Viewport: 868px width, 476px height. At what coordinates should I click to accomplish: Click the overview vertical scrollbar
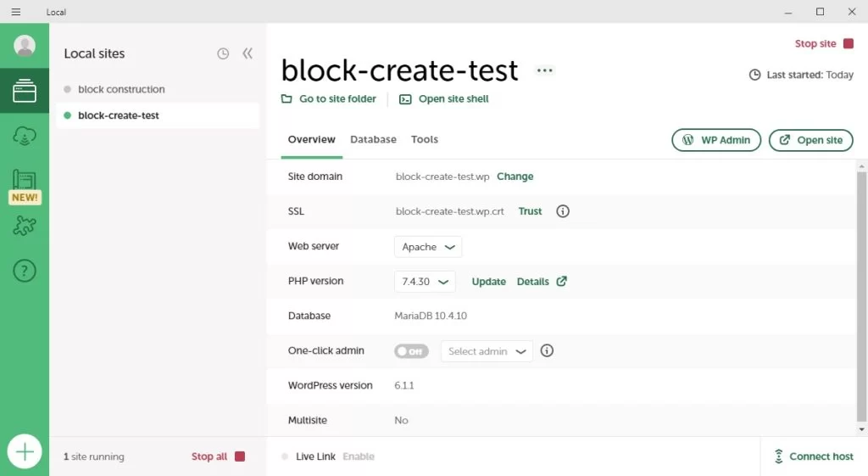[861, 296]
